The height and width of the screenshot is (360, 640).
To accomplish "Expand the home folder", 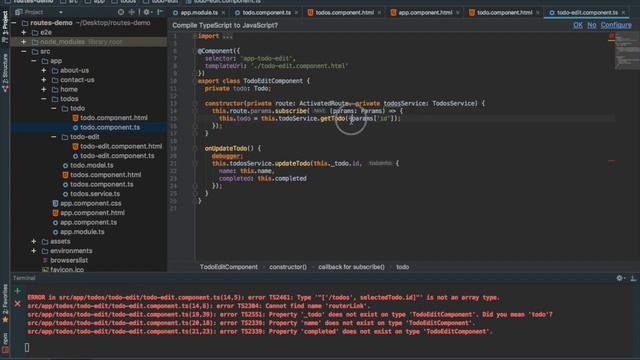I will coord(44,89).
